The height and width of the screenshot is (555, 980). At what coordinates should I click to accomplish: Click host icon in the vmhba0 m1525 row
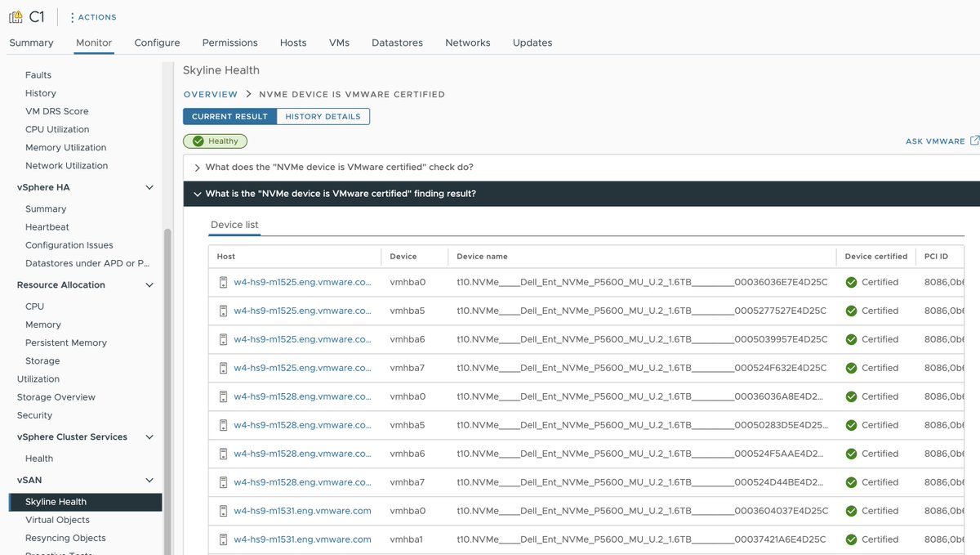223,282
